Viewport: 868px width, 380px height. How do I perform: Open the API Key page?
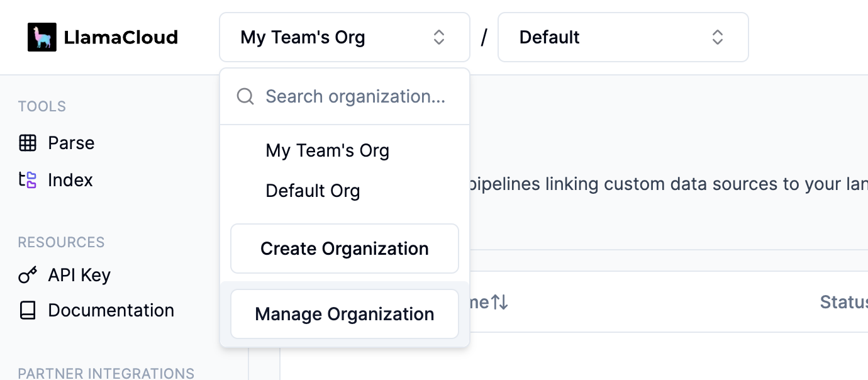tap(79, 275)
